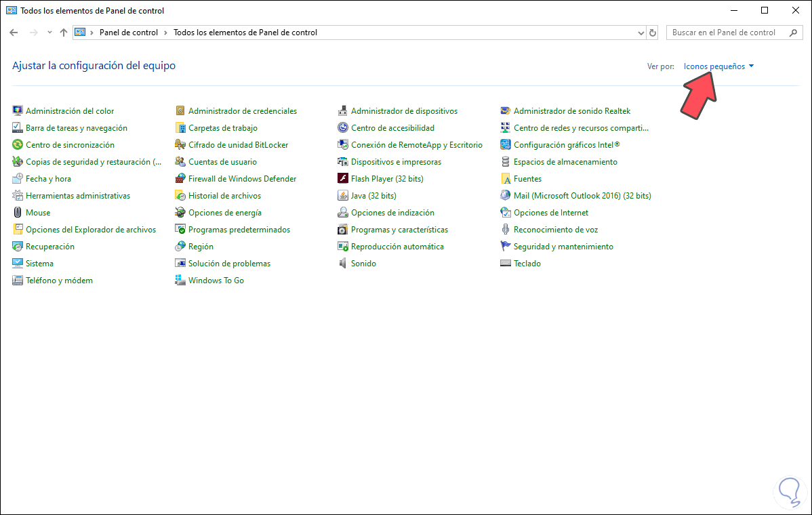Viewport: 812px width, 515px height.
Task: Click the Panel de control breadcrumb
Action: (128, 33)
